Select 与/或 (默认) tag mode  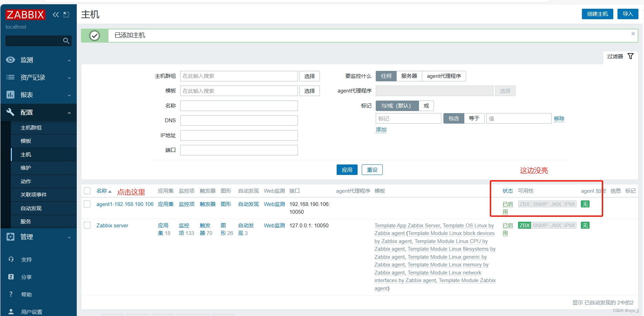tap(397, 106)
